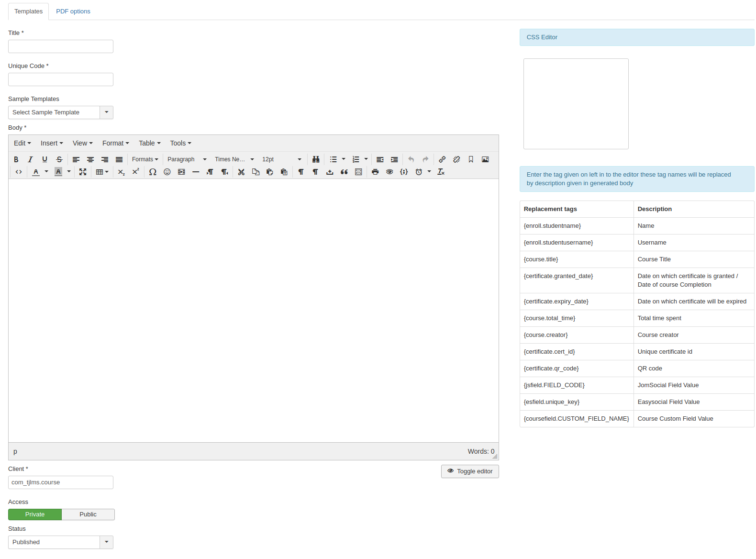Click the print icon in toolbar
756x559 pixels.
[x=375, y=172]
